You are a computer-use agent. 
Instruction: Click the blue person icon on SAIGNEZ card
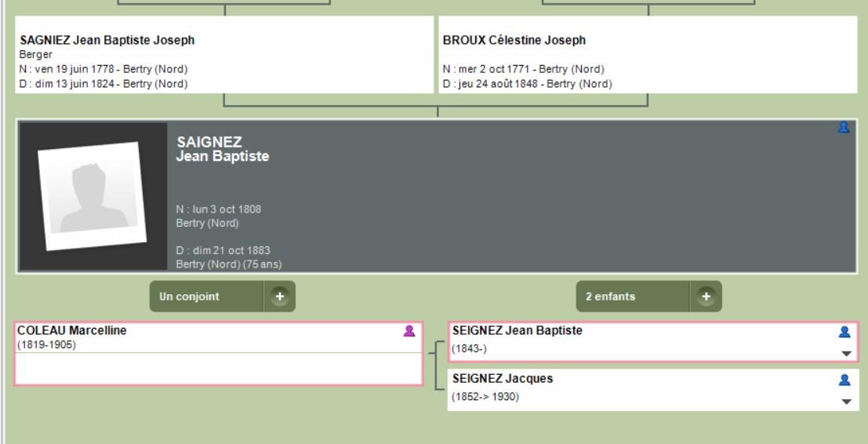[x=843, y=127]
